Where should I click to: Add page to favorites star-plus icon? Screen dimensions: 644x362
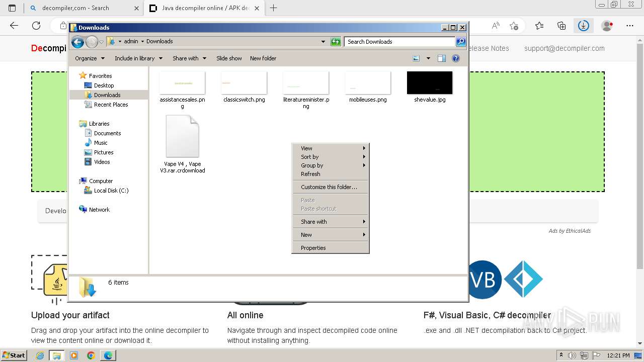coord(514,26)
